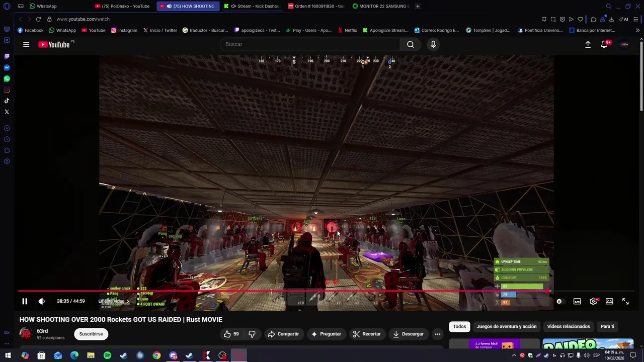Open YouTube create upload icon

588,44
